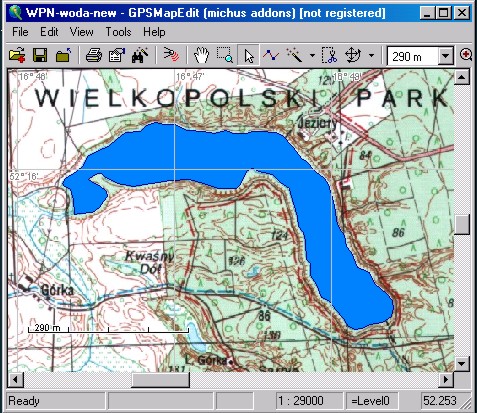The image size is (477, 413).
Task: Open the Help menu
Action: coord(154,32)
